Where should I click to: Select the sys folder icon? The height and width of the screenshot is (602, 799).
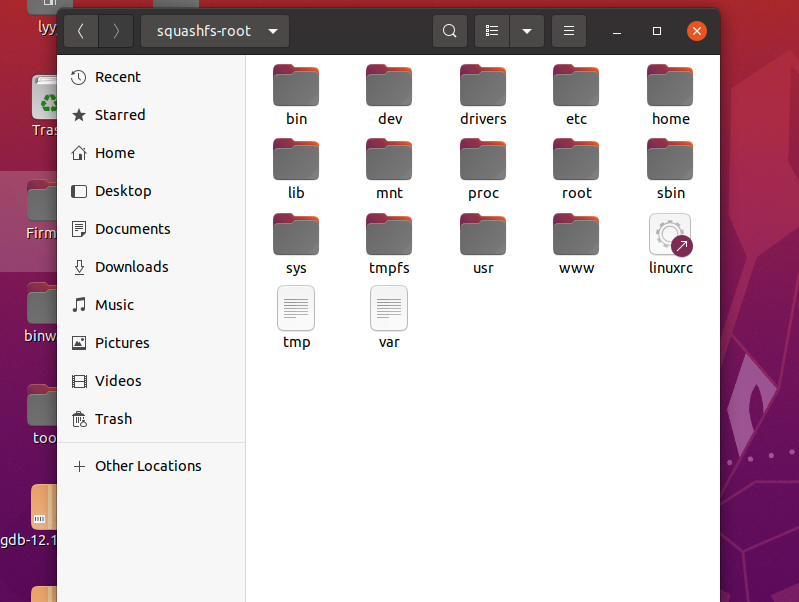click(x=296, y=234)
